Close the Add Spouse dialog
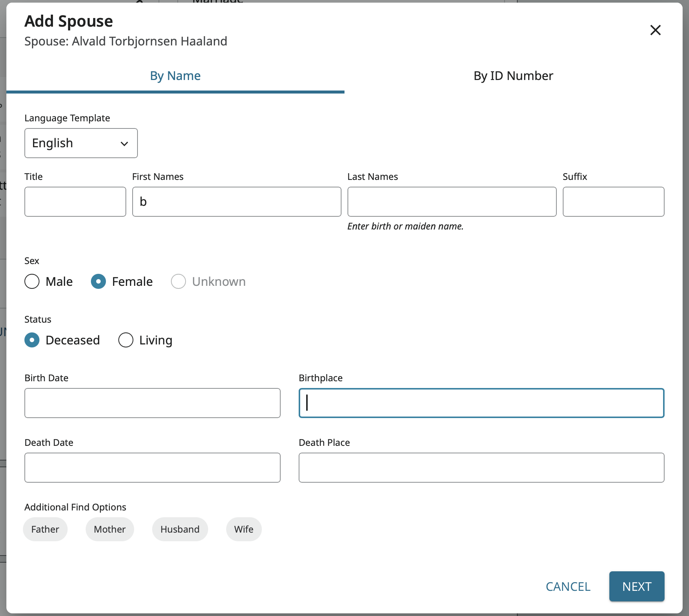689x616 pixels. (x=655, y=30)
